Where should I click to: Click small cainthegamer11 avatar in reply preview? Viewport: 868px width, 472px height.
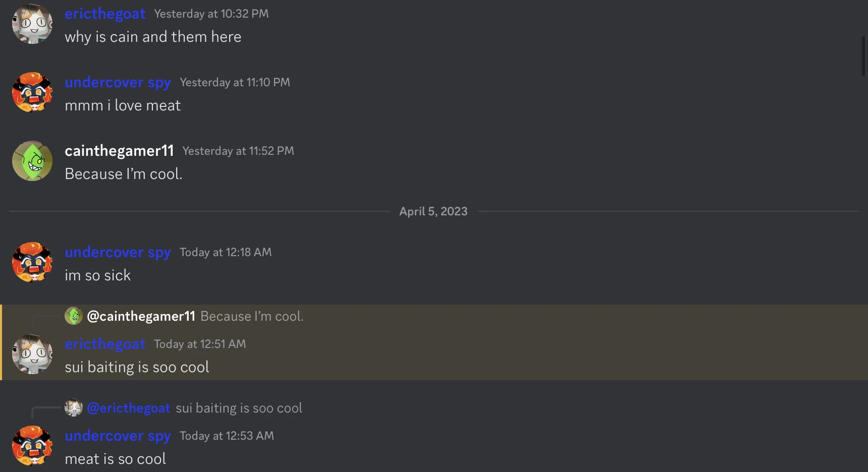pyautogui.click(x=74, y=316)
